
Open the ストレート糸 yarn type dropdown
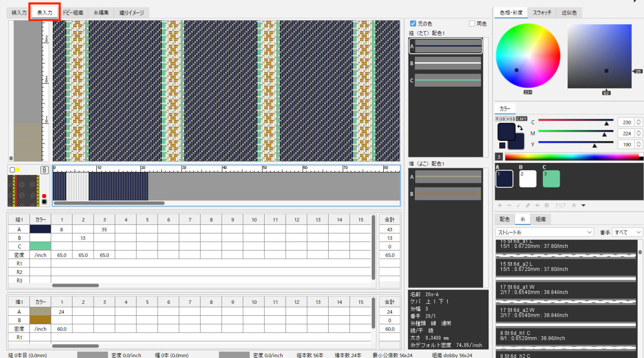[x=545, y=232]
